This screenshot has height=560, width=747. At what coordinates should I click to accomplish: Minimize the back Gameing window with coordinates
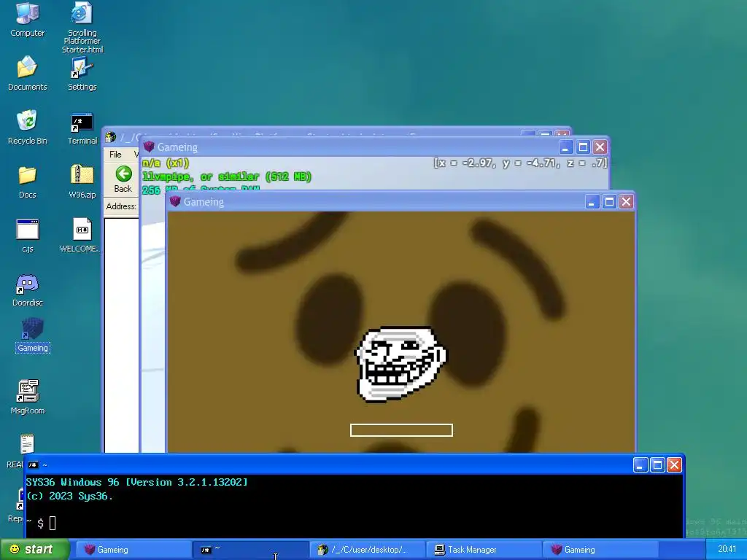(x=565, y=147)
